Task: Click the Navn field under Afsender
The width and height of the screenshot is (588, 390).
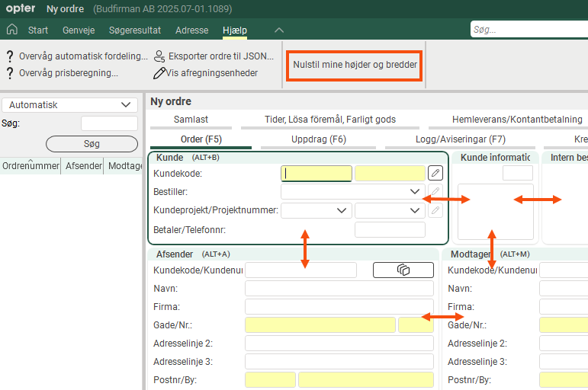Action: point(339,289)
